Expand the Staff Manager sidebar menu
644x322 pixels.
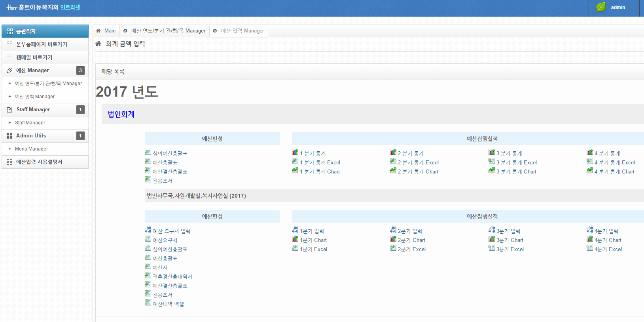coord(45,110)
